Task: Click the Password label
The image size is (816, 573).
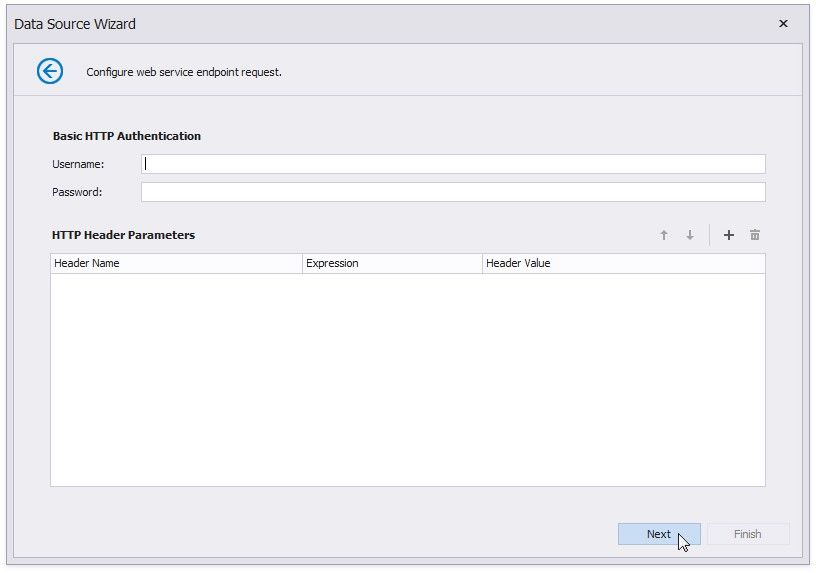Action: pyautogui.click(x=77, y=192)
